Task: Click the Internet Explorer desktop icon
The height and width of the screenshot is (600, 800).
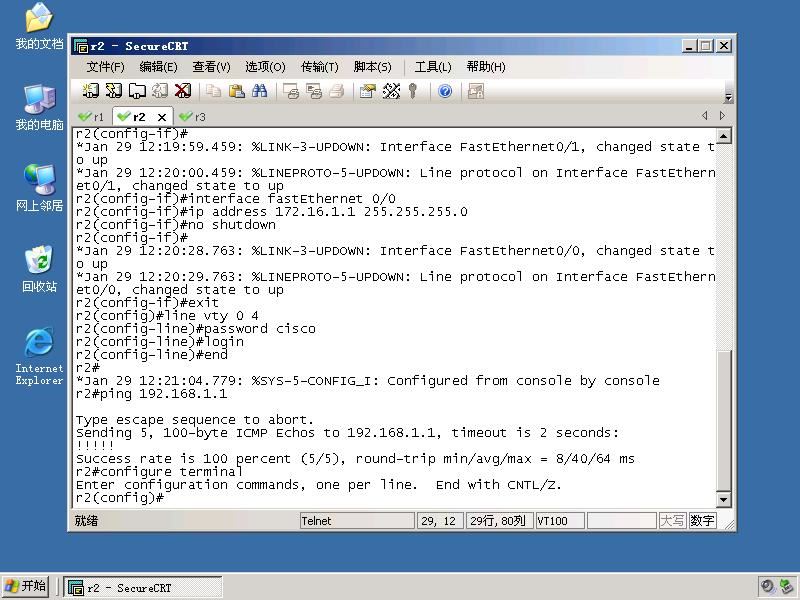Action: pyautogui.click(x=39, y=357)
